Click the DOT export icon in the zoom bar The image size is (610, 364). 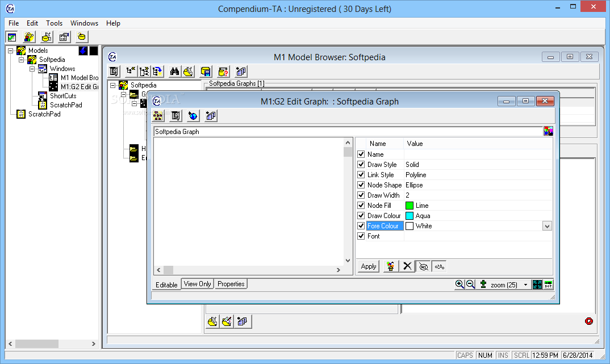click(x=548, y=284)
